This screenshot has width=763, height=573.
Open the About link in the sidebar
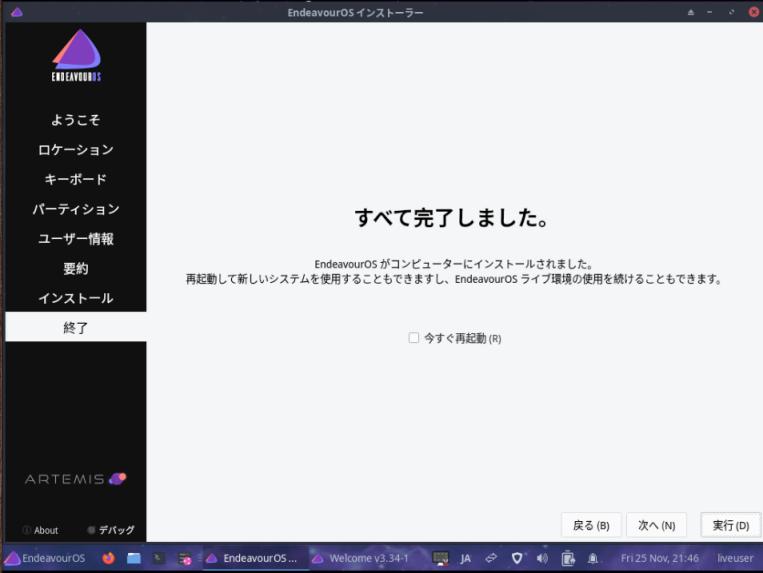[x=41, y=530]
